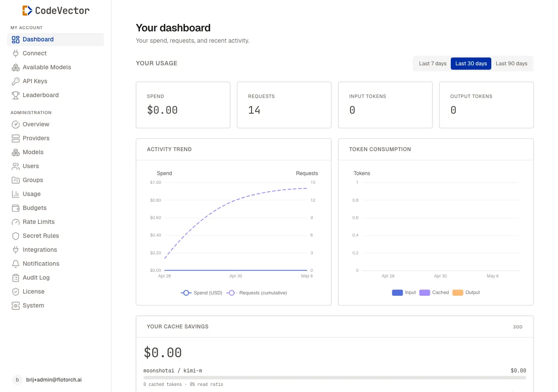558x392 pixels.
Task: Open the System admin page
Action: [55, 306]
